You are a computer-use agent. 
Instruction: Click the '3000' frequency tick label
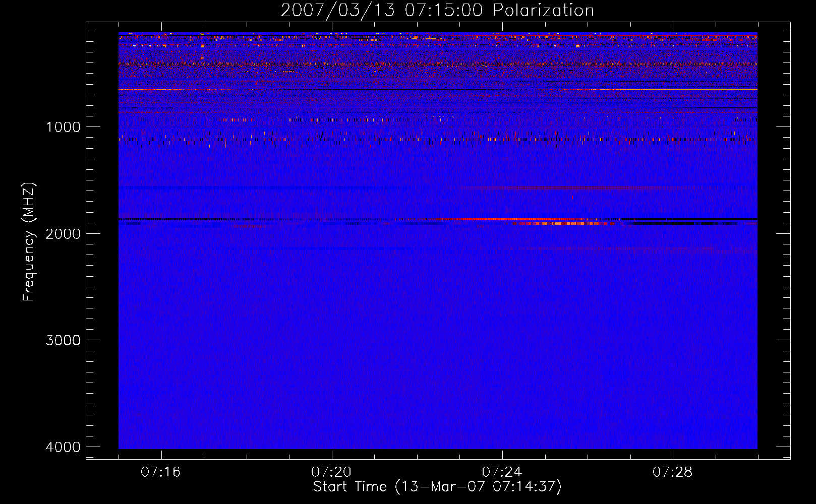[x=63, y=340]
